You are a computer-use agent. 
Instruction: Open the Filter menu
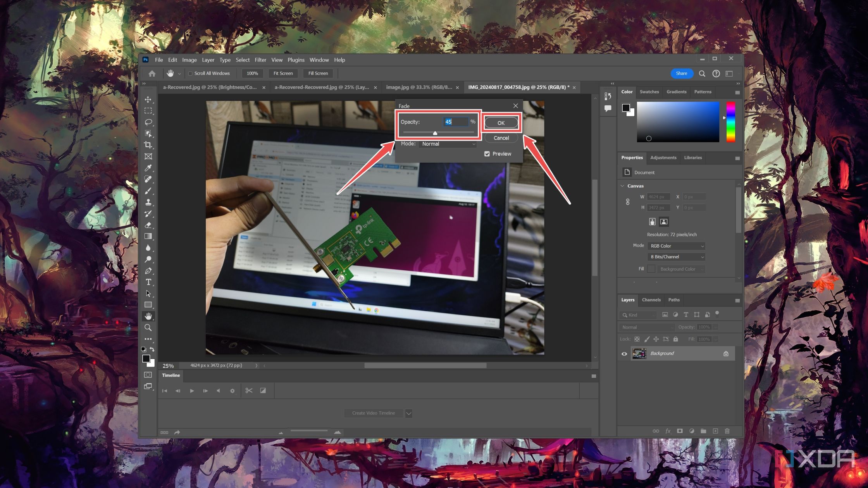point(260,60)
